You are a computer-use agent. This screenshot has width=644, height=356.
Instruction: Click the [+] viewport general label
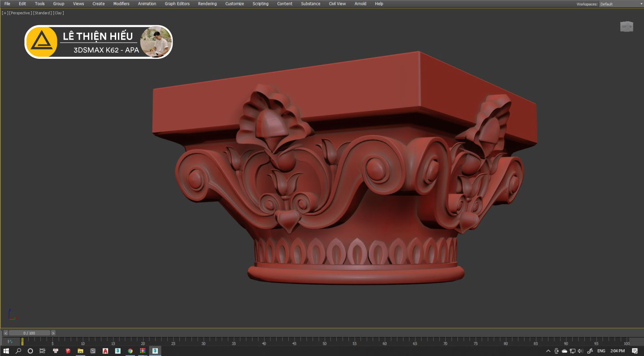[5, 13]
